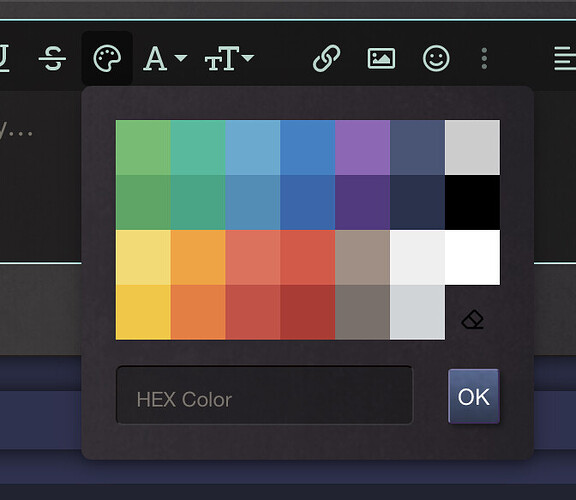
Task: Pick the light purple swatch
Action: [x=363, y=147]
